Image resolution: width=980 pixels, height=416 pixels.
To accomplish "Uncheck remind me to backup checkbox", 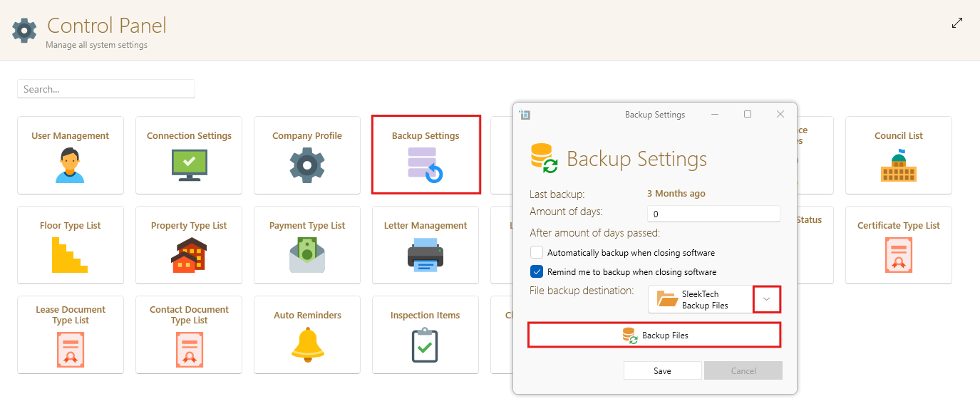I will coord(537,271).
